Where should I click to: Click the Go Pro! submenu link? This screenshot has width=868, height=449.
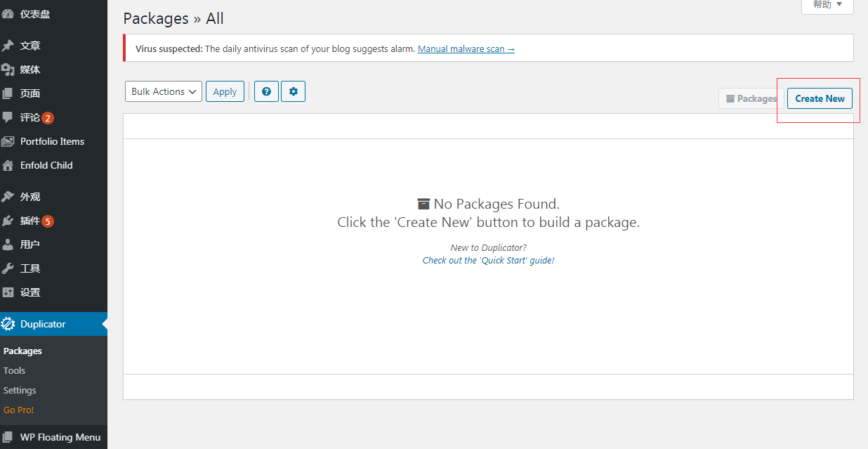tap(18, 410)
